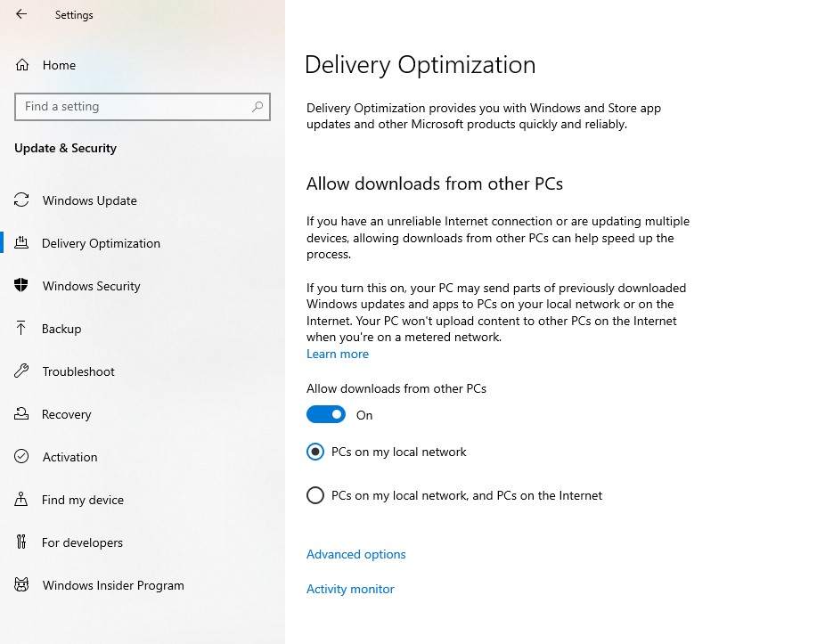Click the For developers icon

21,542
